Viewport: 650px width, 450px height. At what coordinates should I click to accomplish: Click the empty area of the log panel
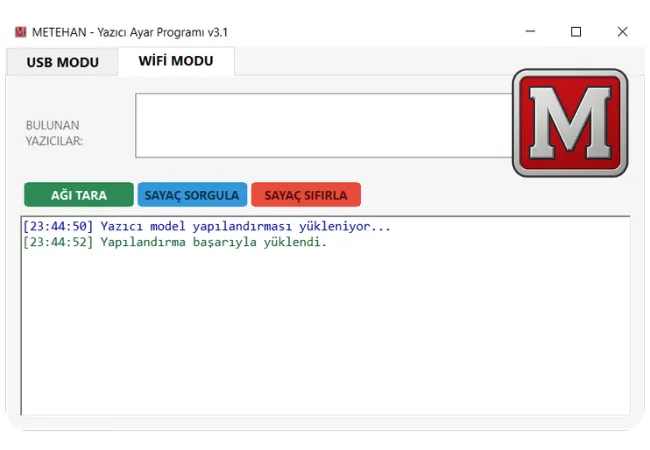pos(325,340)
